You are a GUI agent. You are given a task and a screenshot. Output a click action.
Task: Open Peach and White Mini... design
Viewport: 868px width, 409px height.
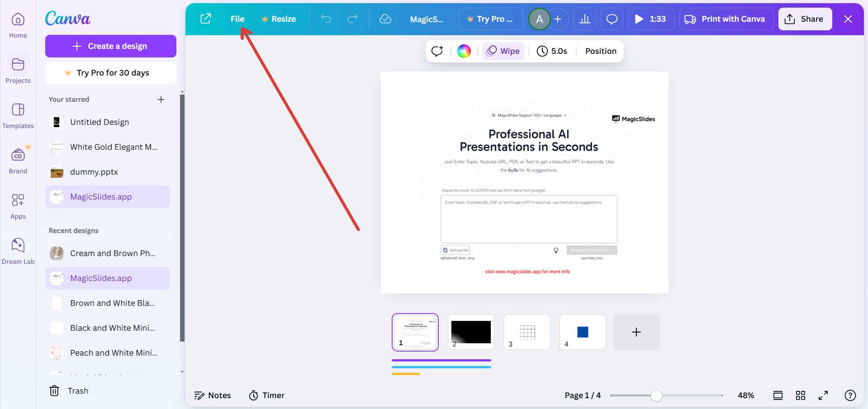coord(108,353)
